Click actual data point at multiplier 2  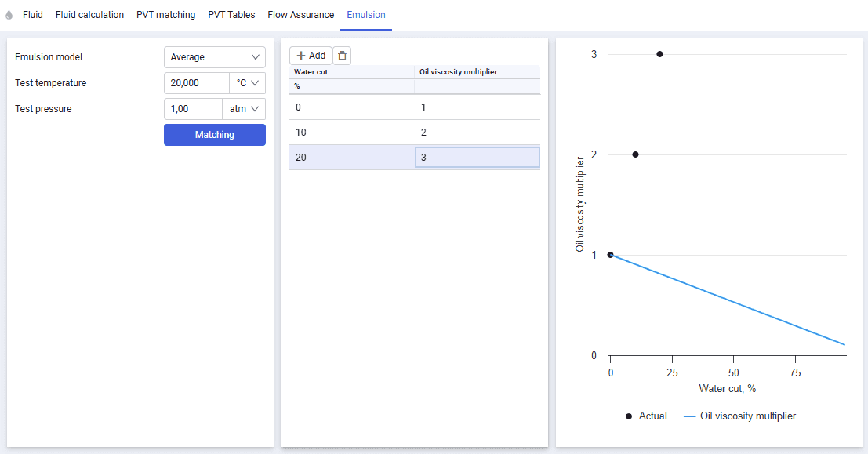635,154
